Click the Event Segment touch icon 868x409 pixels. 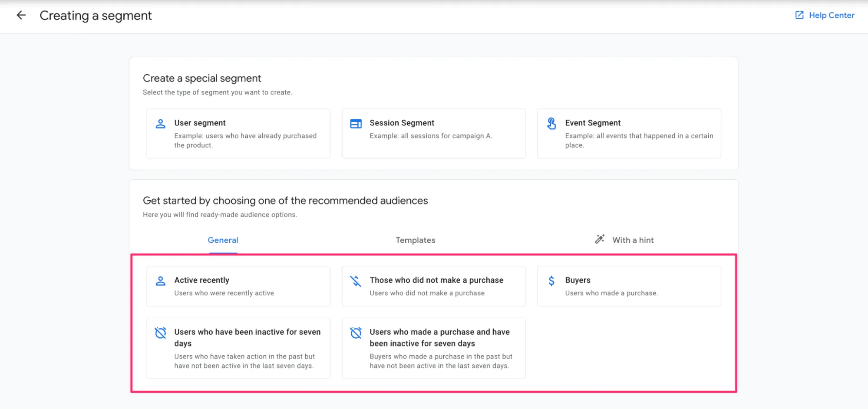(551, 123)
